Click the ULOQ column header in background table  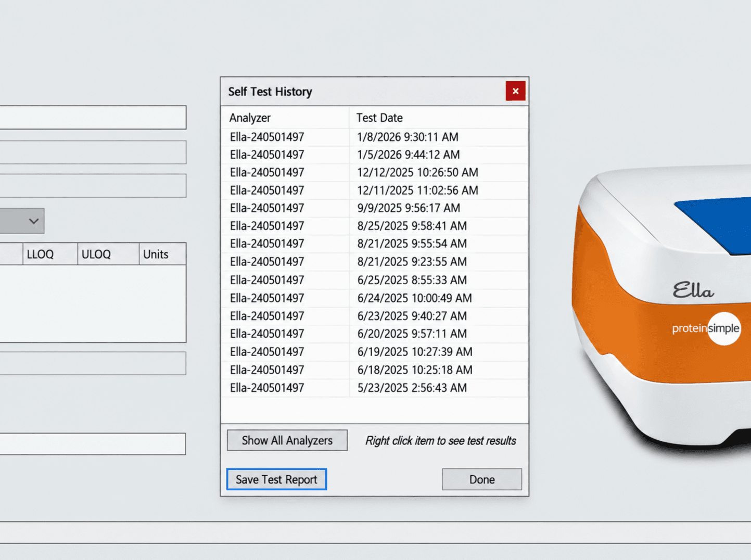[108, 254]
